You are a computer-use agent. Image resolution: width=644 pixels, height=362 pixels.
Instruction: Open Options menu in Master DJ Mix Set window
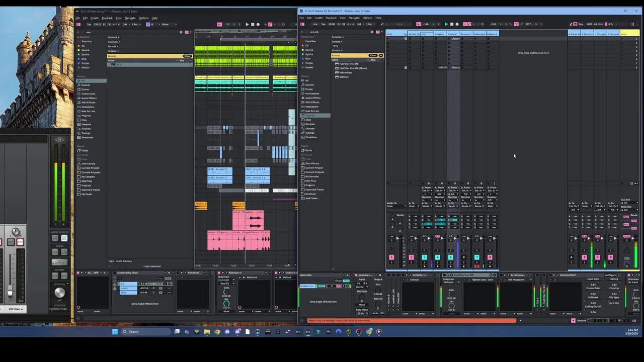click(367, 18)
